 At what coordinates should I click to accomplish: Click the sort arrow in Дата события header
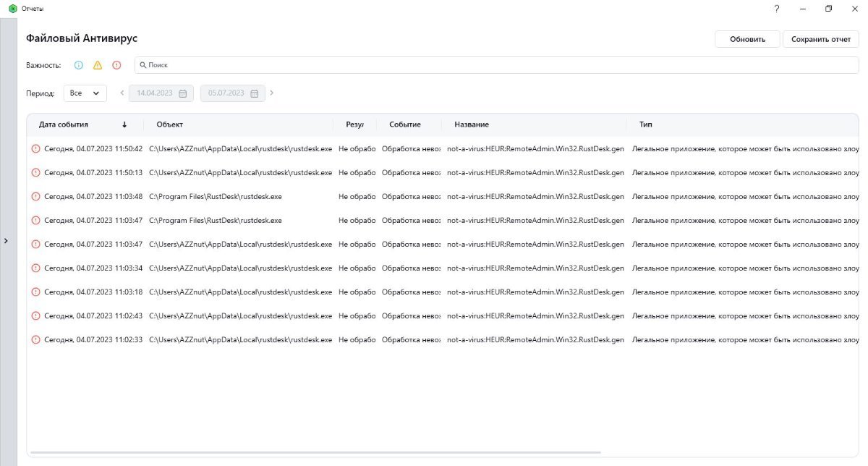coord(124,124)
